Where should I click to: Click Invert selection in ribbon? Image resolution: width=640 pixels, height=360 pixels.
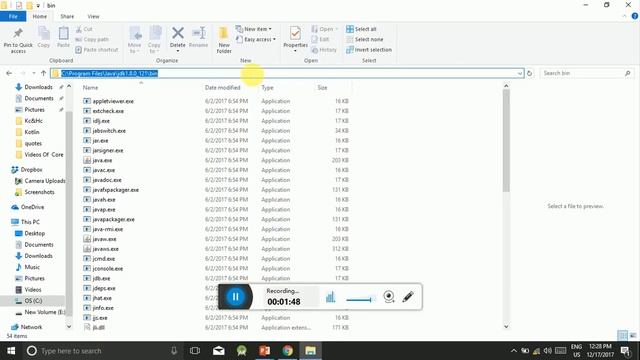tap(369, 50)
